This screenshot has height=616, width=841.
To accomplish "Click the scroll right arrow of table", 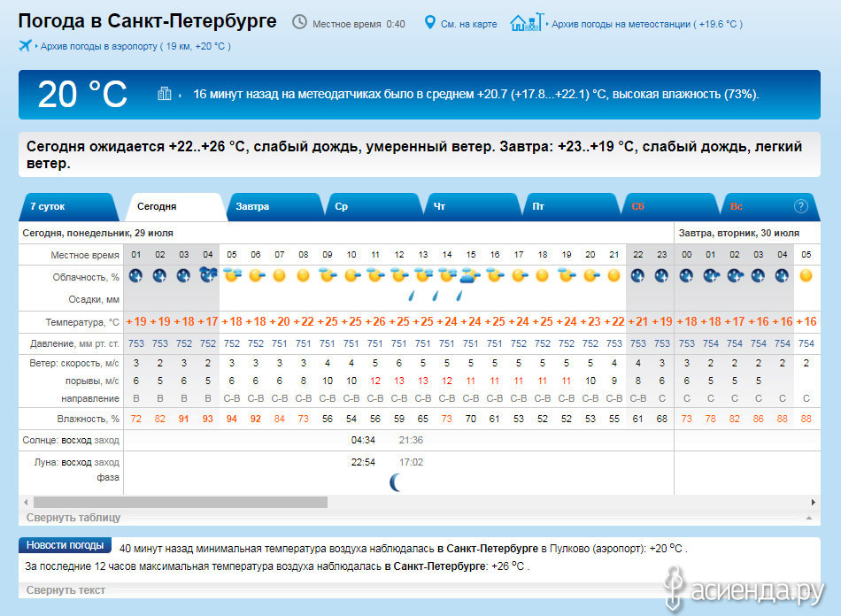I will click(813, 503).
